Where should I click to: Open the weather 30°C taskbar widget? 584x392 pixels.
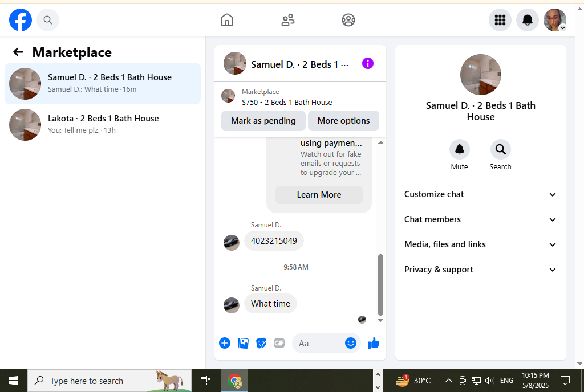click(413, 381)
